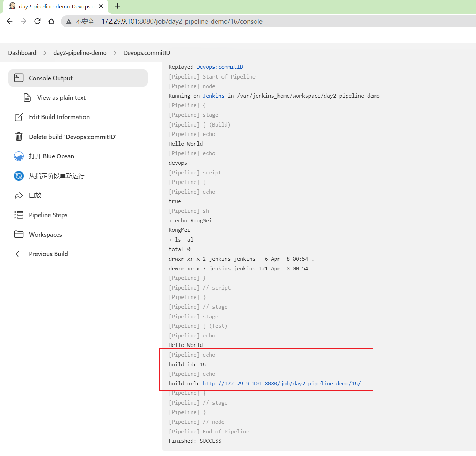Viewport: 476px width, 456px height.
Task: Click the 不安全 security label in address bar
Action: pos(85,22)
